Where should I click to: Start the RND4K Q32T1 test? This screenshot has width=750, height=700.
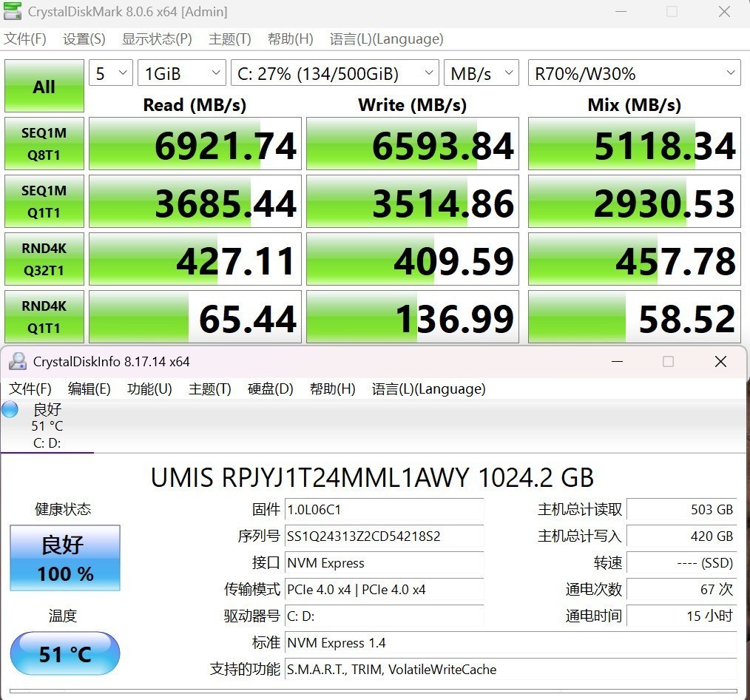44,259
